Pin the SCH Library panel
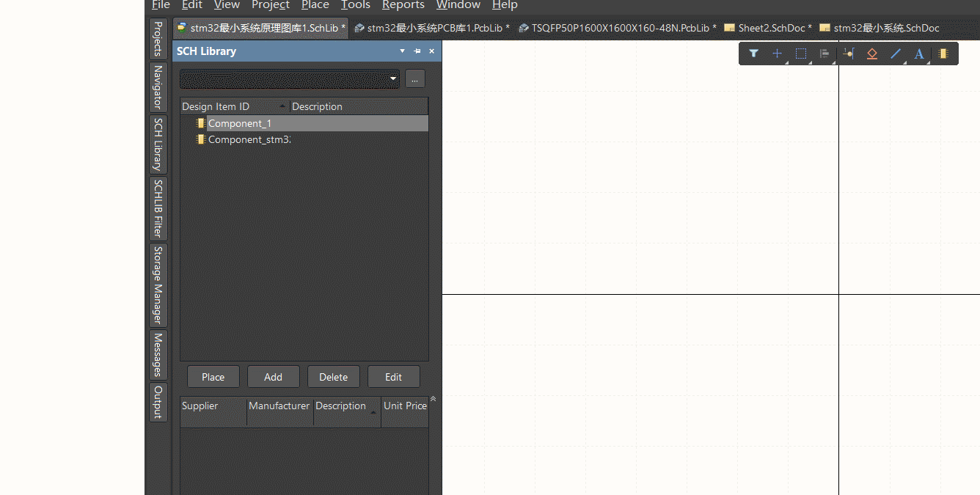The height and width of the screenshot is (495, 980). coord(417,51)
